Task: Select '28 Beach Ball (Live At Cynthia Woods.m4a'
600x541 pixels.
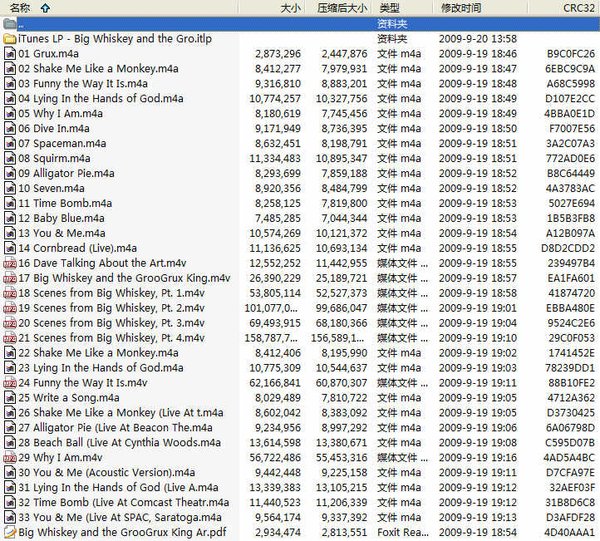Action: (x=119, y=442)
